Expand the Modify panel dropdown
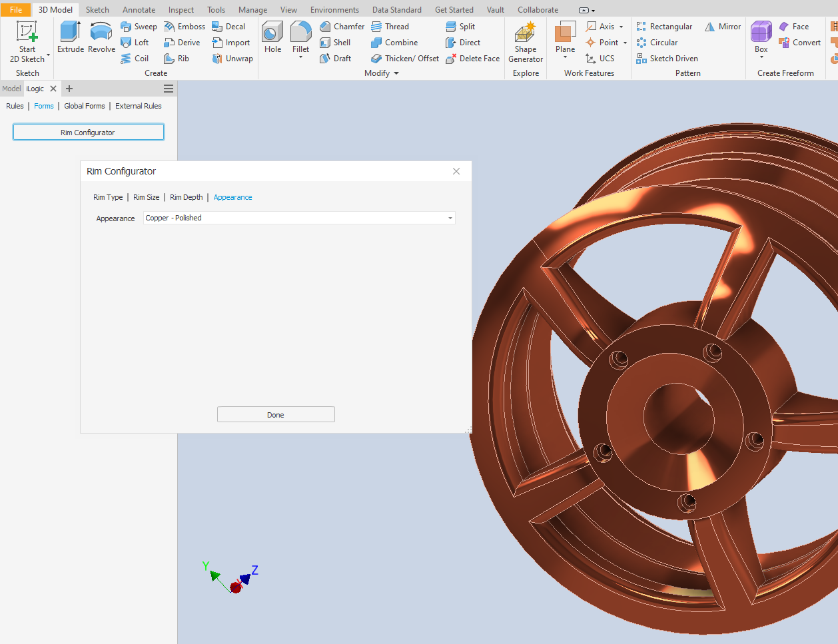Viewport: 838px width, 644px height. 396,73
